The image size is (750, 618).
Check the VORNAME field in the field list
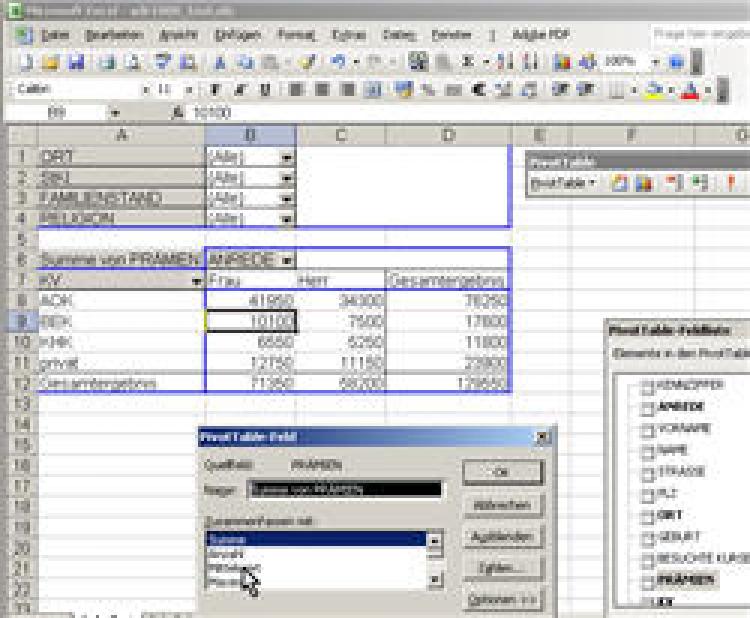tap(647, 428)
